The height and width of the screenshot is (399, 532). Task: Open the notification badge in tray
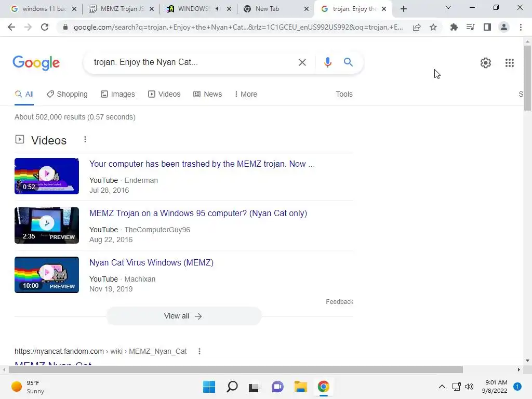(x=517, y=387)
